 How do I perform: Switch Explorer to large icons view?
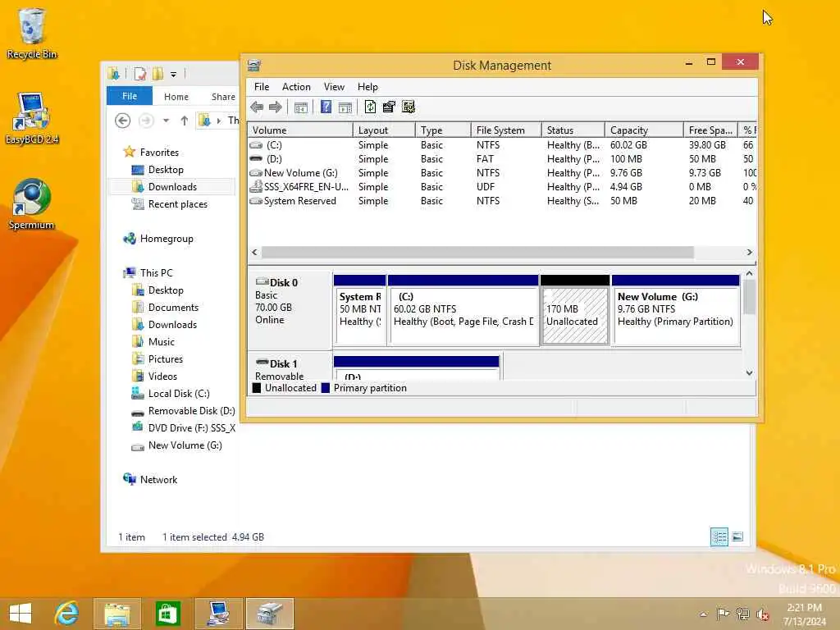point(737,536)
